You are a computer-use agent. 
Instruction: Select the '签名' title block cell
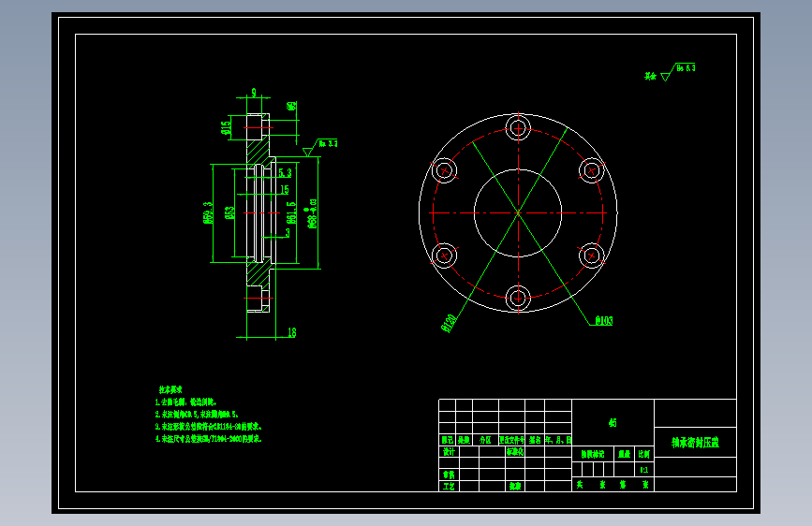pos(535,440)
